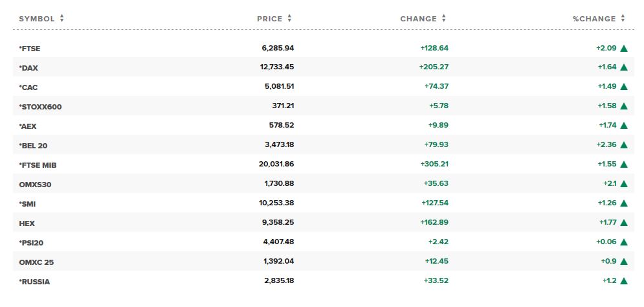Sort table by PRICE column arrows
The width and height of the screenshot is (644, 307).
[x=289, y=19]
